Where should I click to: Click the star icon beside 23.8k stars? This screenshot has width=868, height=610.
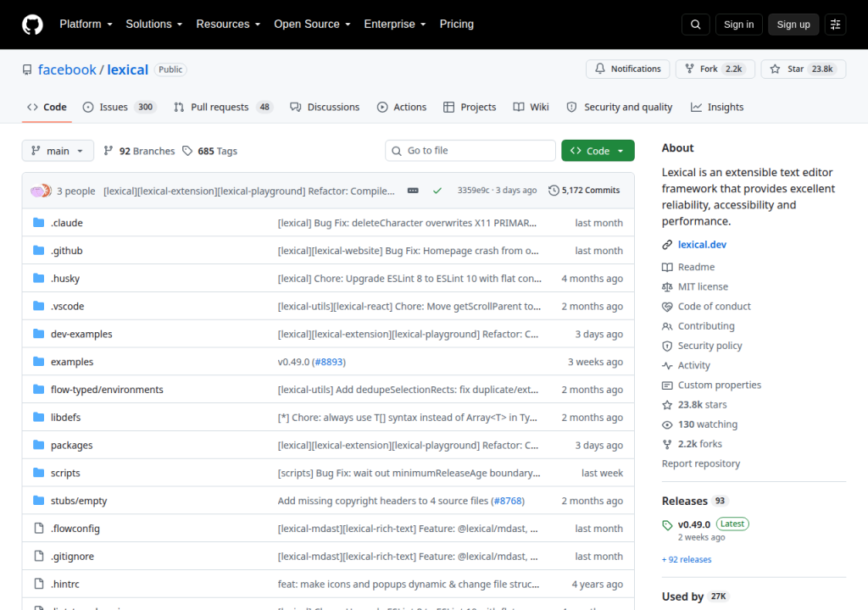[667, 405]
